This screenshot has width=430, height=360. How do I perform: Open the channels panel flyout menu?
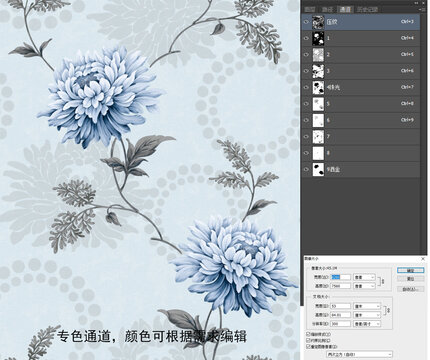(423, 10)
